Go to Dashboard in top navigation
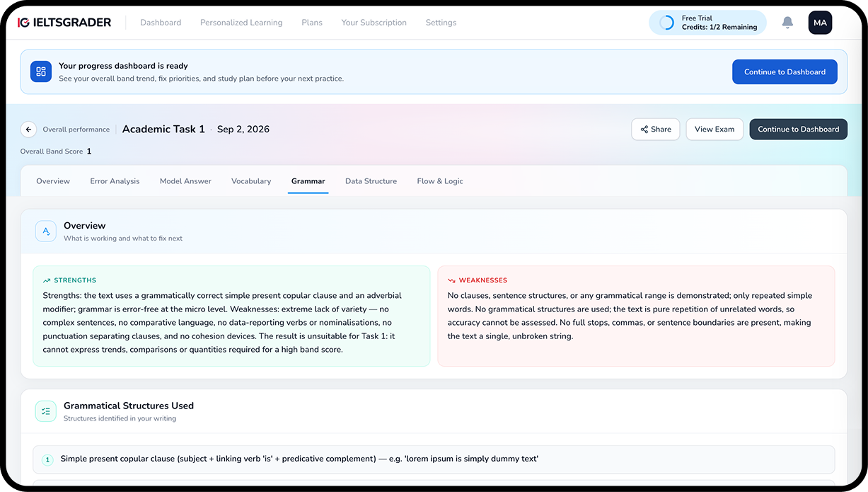This screenshot has height=492, width=868. (161, 23)
